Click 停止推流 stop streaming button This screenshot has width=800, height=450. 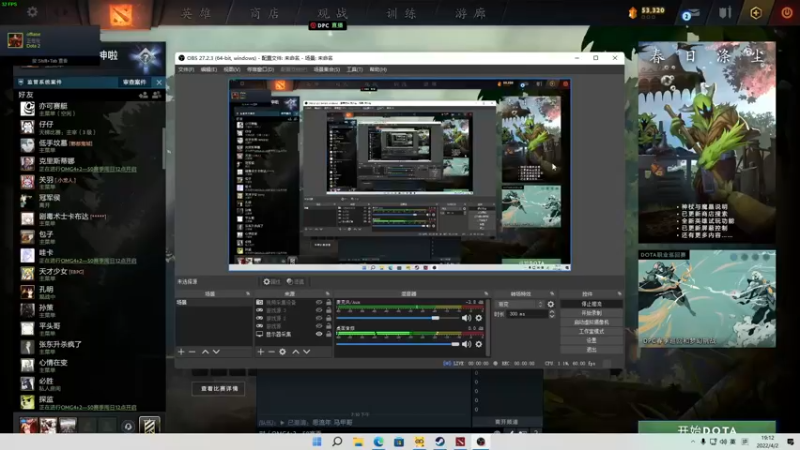[x=591, y=304]
